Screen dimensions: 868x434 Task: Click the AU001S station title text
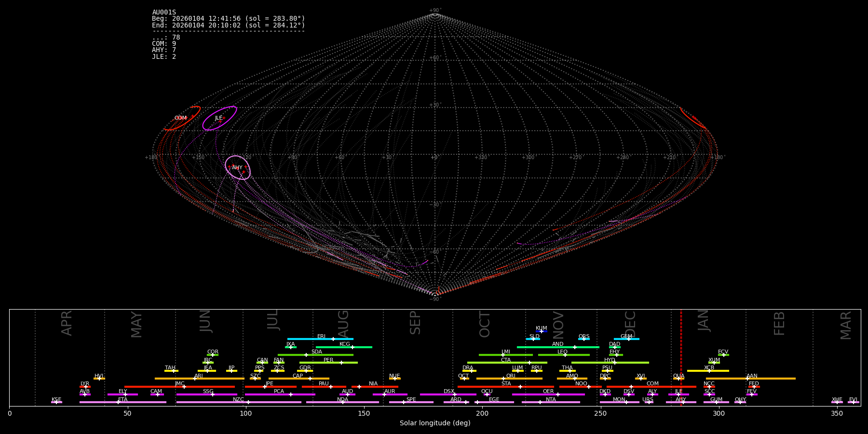tap(164, 13)
